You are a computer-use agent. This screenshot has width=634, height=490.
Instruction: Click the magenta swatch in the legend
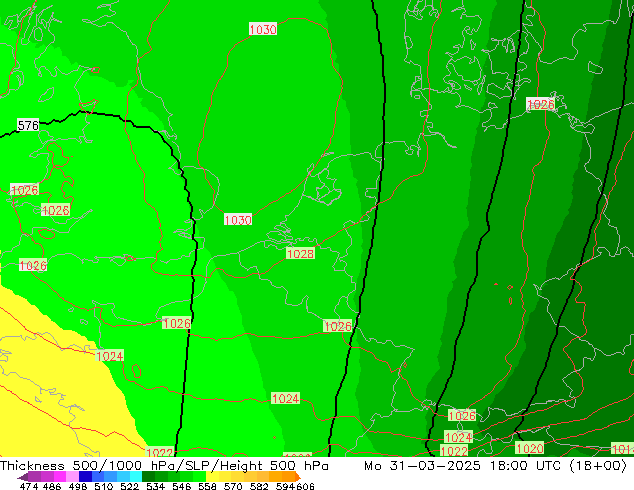59,476
